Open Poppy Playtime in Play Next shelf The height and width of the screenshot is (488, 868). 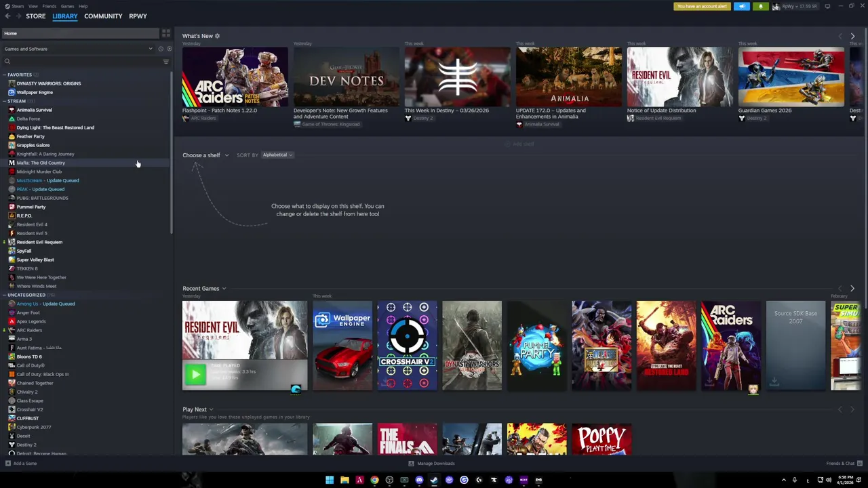(x=601, y=439)
